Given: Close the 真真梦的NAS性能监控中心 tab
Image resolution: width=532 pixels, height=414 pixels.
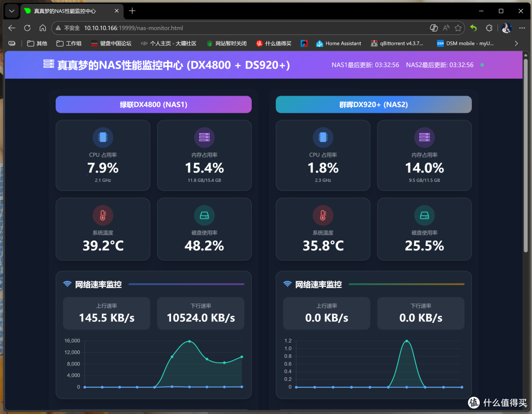Looking at the screenshot, I should click(117, 11).
